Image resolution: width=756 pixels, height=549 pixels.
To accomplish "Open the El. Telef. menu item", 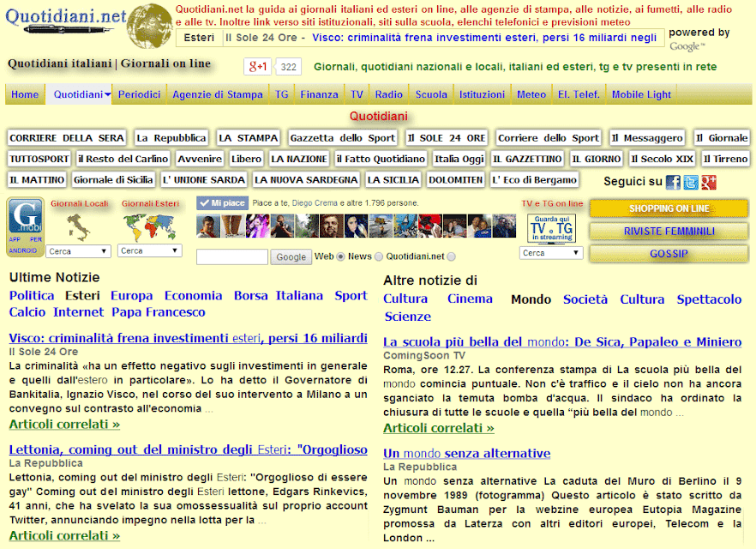I will point(579,94).
